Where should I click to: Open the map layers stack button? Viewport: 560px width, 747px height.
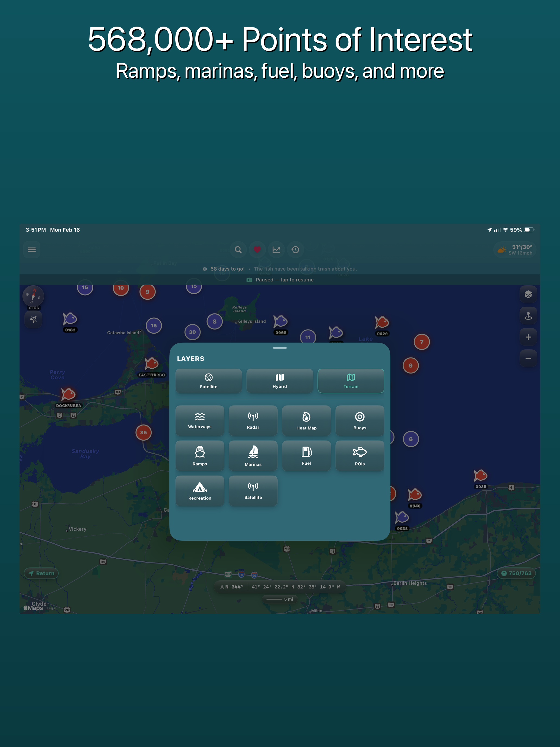528,294
